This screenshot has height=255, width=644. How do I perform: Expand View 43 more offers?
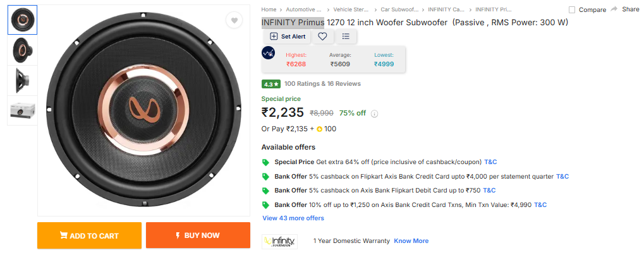click(293, 218)
